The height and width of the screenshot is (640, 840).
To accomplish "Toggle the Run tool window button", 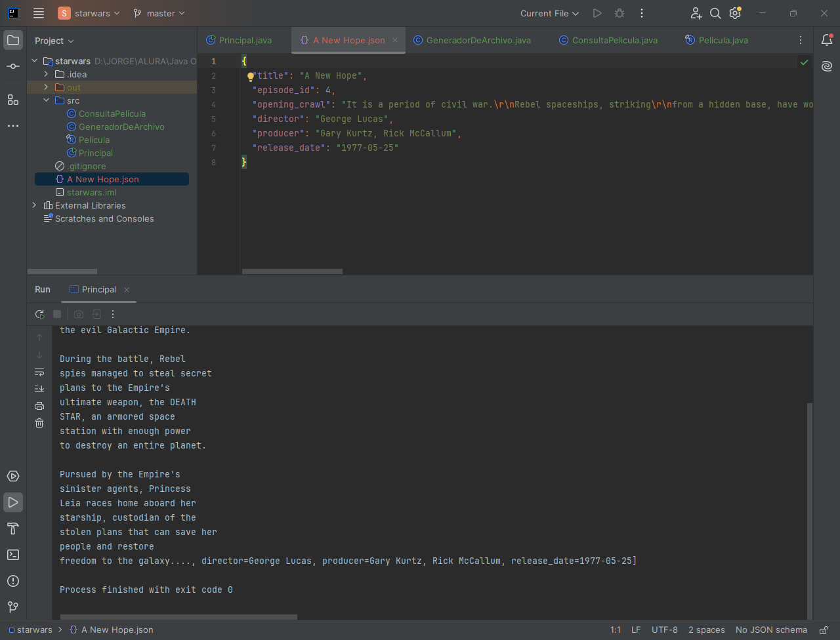I will (x=13, y=502).
